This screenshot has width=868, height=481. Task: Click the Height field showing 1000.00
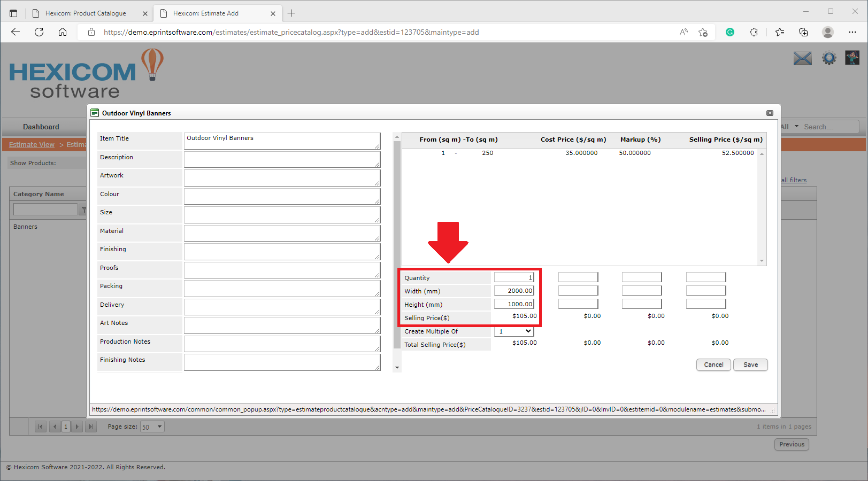pyautogui.click(x=514, y=304)
